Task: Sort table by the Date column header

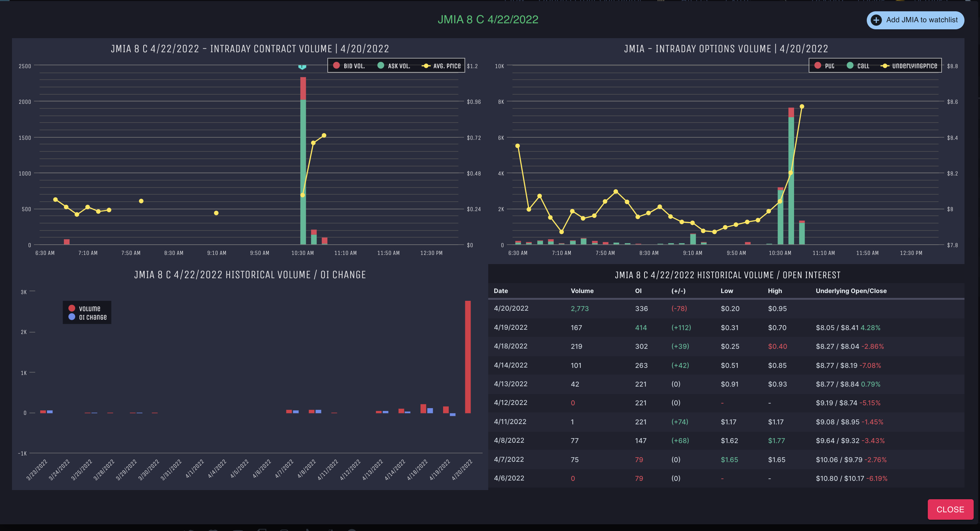Action: click(x=501, y=291)
